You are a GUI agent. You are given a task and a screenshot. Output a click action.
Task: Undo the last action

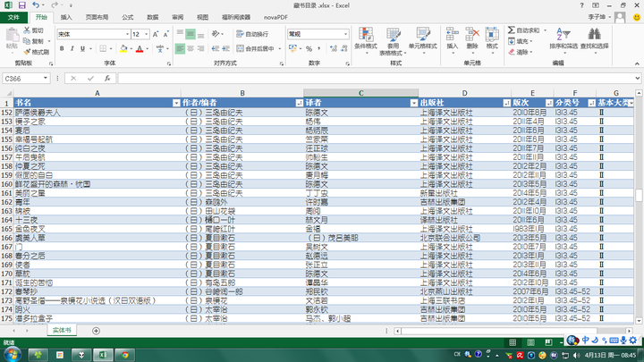[36, 5]
